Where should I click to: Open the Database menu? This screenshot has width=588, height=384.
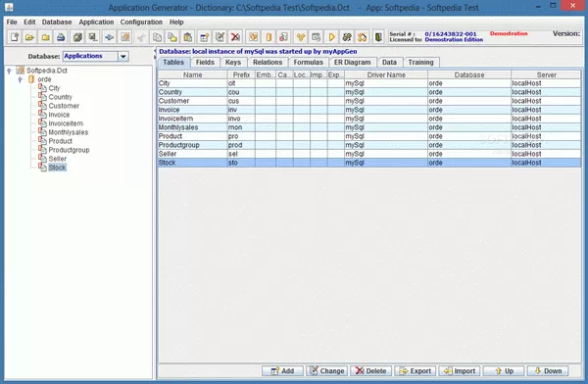tap(57, 23)
